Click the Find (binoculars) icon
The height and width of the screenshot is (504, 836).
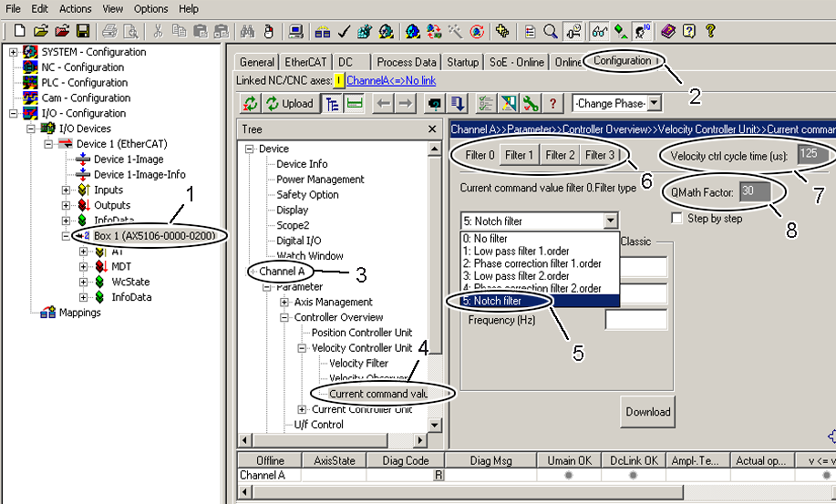pyautogui.click(x=247, y=31)
